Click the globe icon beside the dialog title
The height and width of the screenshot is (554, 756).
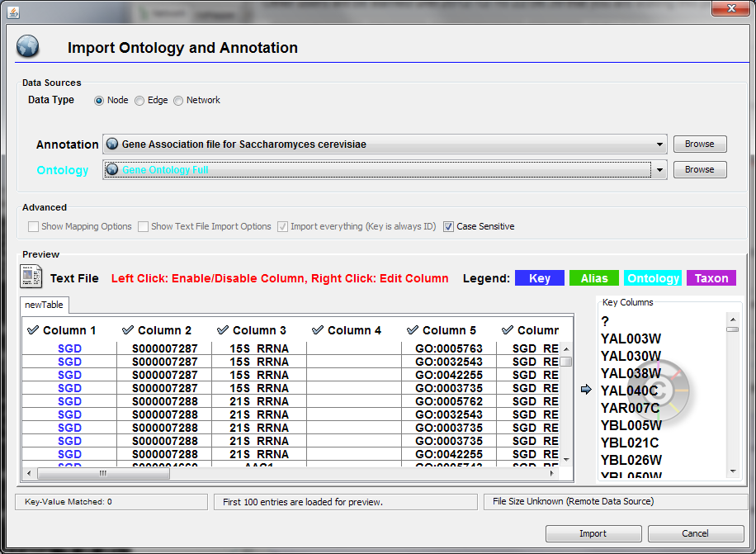[28, 45]
